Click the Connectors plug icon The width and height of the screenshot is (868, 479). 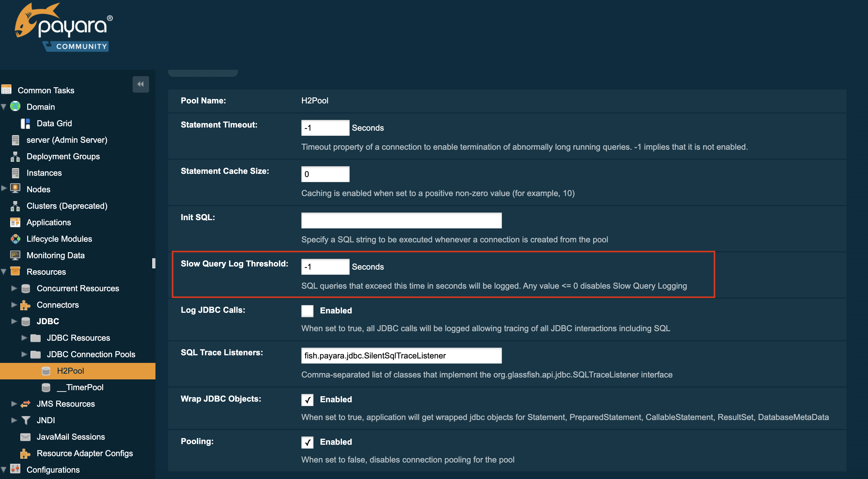26,305
